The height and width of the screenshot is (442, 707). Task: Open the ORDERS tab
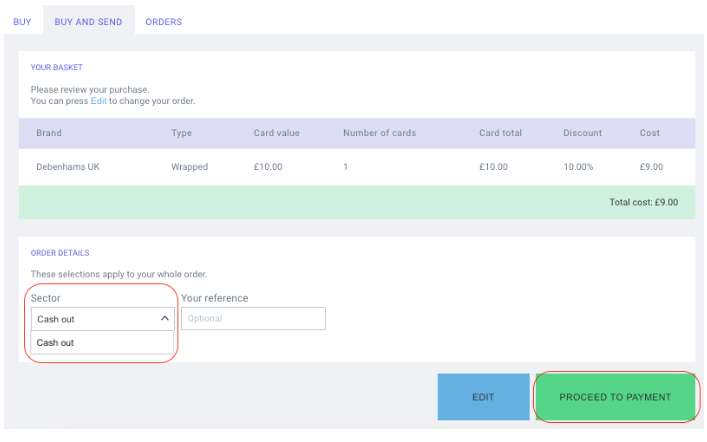(x=164, y=22)
